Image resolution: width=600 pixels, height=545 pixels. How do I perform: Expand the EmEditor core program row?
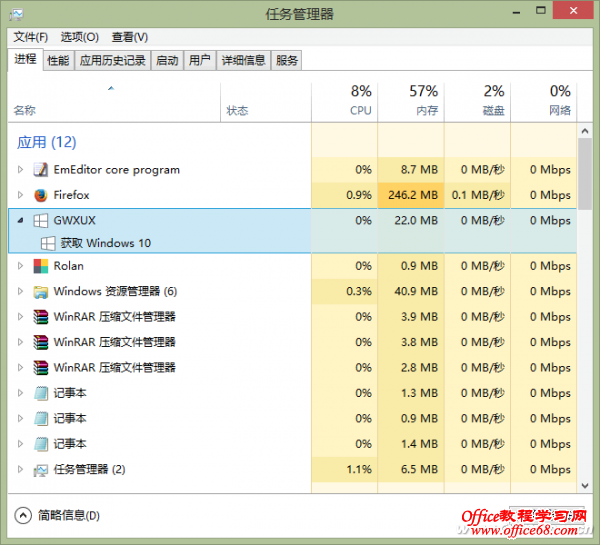tap(20, 170)
